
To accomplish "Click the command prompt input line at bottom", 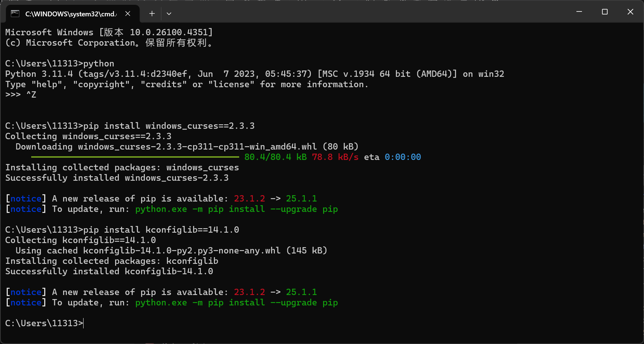I will [45, 323].
